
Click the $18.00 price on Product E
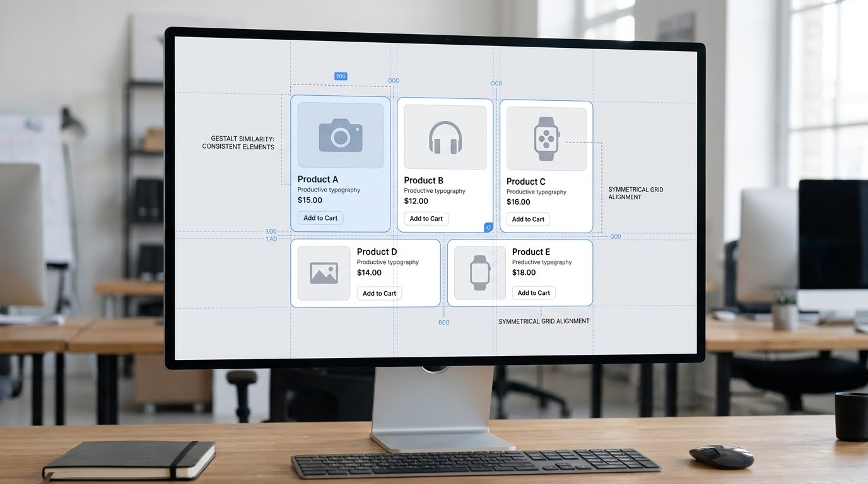coord(524,272)
